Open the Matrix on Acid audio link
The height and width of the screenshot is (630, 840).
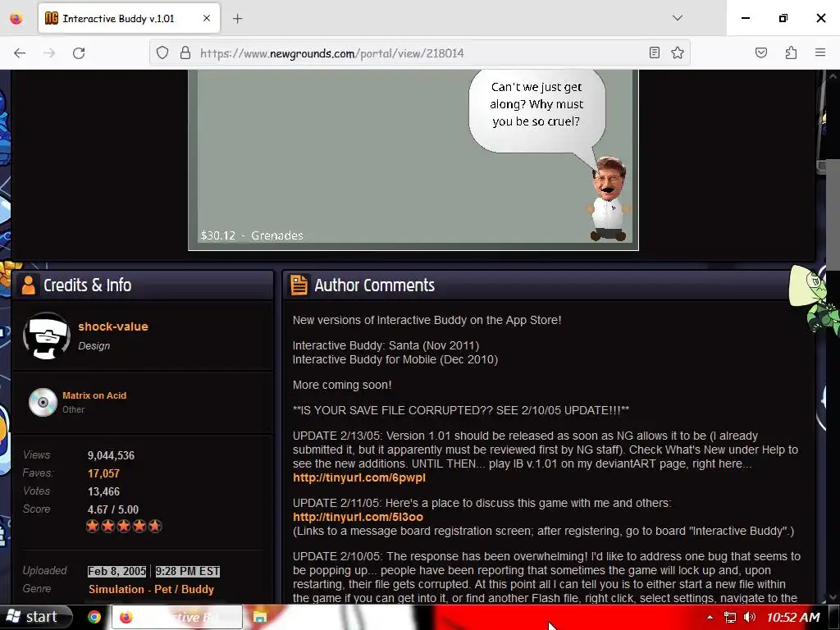(94, 395)
